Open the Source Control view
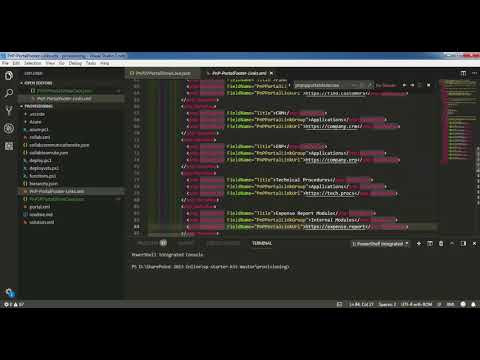The width and height of the screenshot is (480, 360). [x=9, y=110]
